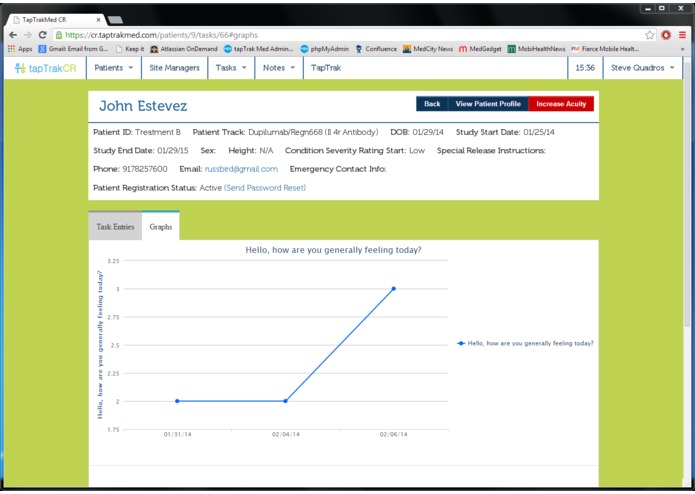Click the Patient ID value Treatment B
This screenshot has width=695, height=494.
click(x=158, y=132)
